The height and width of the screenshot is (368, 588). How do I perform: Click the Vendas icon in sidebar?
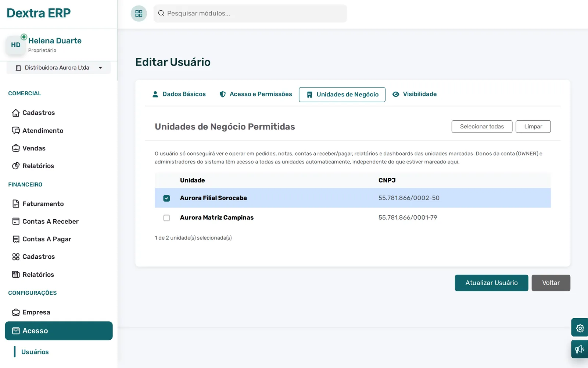[x=16, y=148]
